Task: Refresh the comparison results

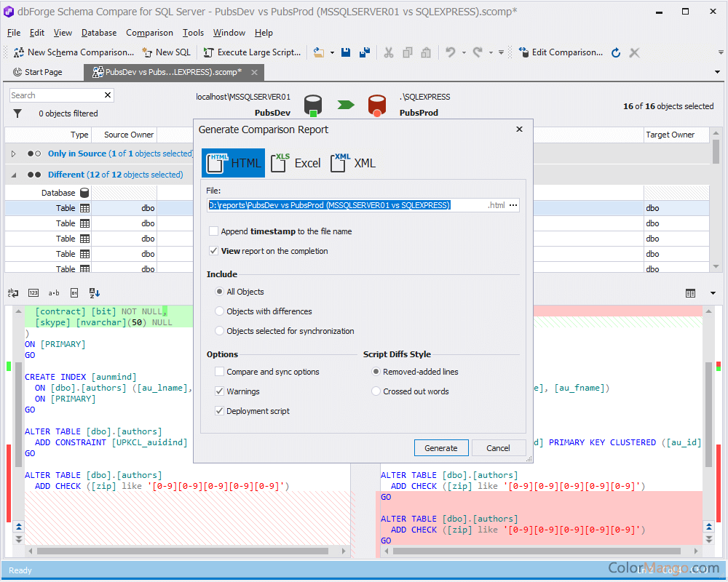Action: tap(615, 52)
